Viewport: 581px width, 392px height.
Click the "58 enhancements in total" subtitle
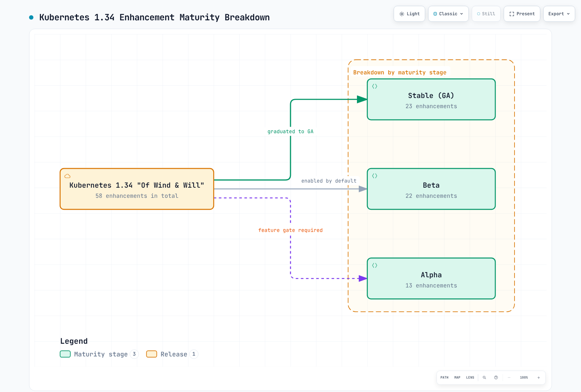pos(137,196)
